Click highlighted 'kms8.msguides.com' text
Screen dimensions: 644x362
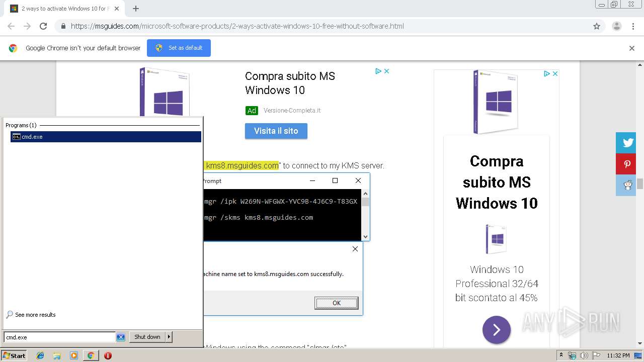(x=242, y=165)
